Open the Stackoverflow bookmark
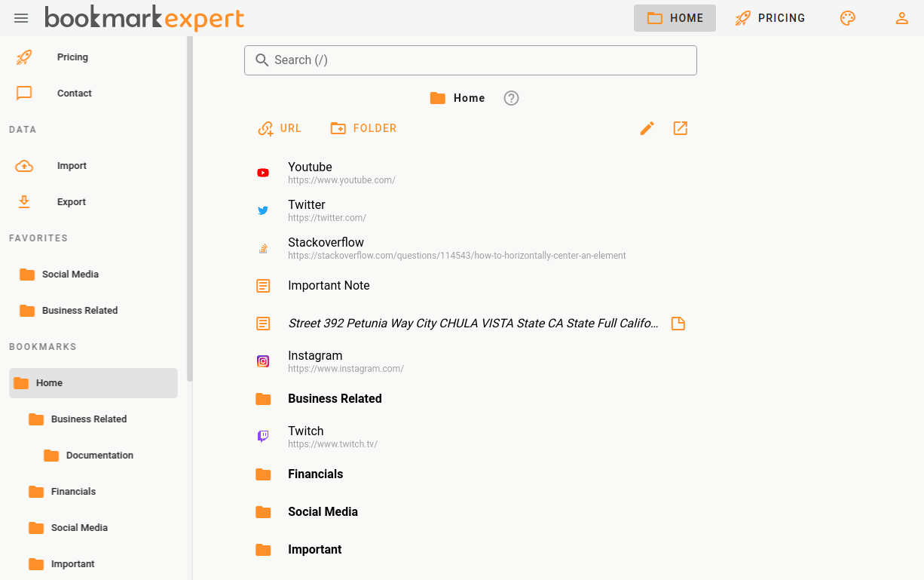 [x=326, y=243]
